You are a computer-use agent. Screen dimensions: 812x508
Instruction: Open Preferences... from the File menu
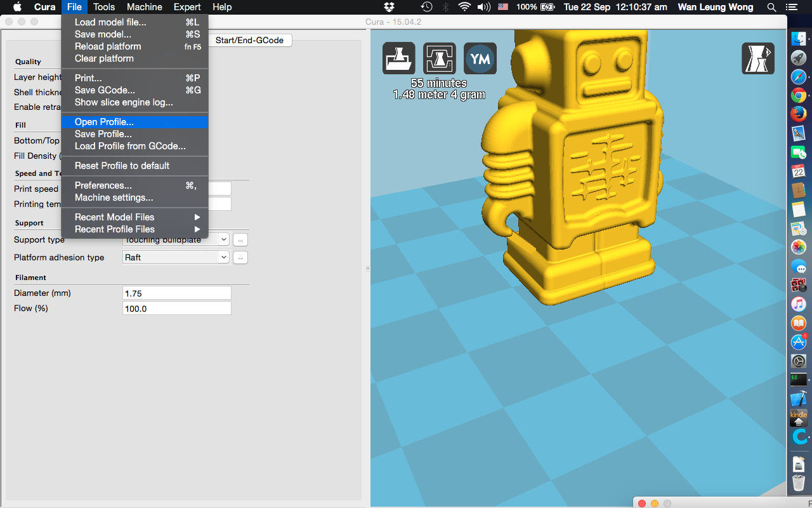tap(134, 185)
